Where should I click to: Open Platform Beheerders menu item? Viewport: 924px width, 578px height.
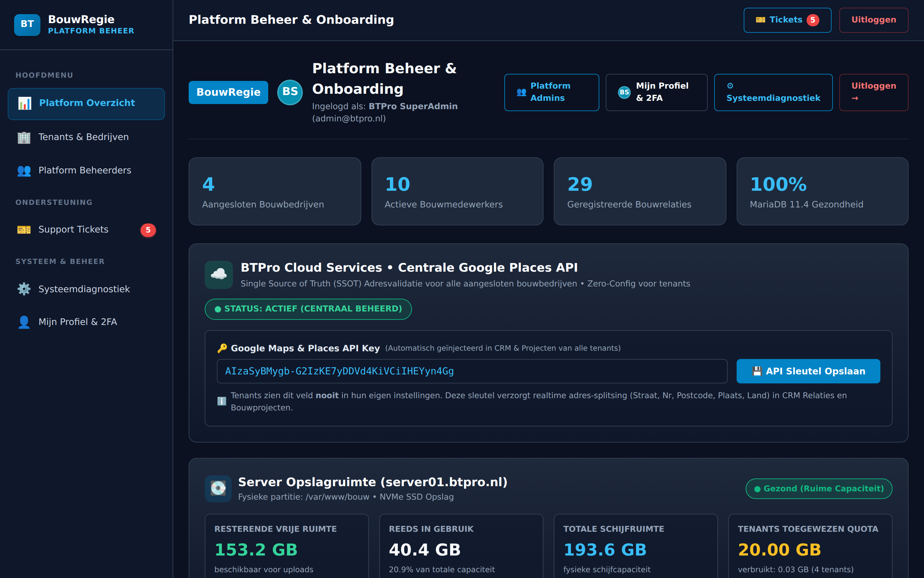point(86,171)
